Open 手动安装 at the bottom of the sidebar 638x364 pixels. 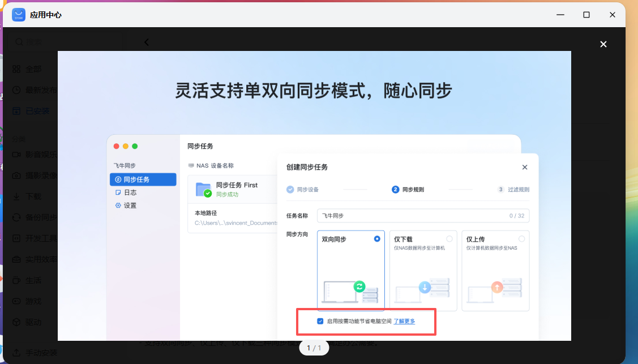click(x=35, y=353)
